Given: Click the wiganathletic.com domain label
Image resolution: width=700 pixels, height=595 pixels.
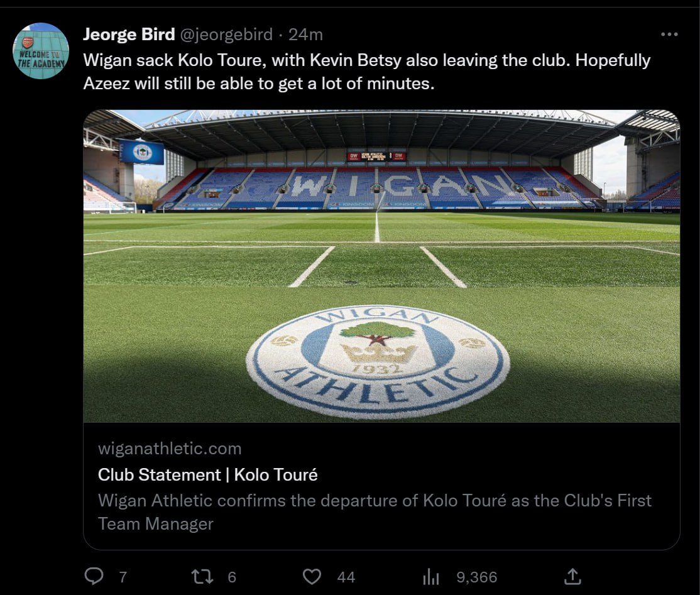Looking at the screenshot, I should 170,449.
